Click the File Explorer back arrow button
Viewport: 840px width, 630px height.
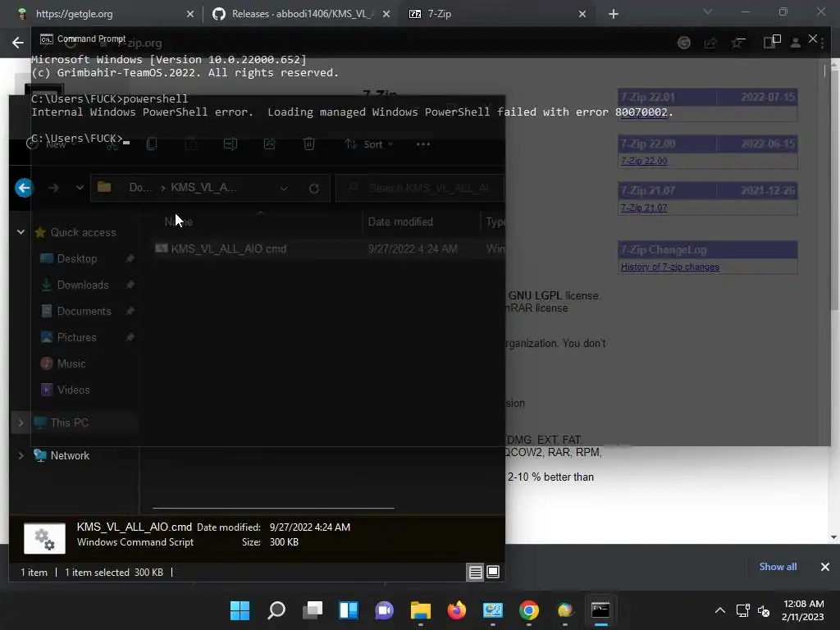[x=24, y=188]
